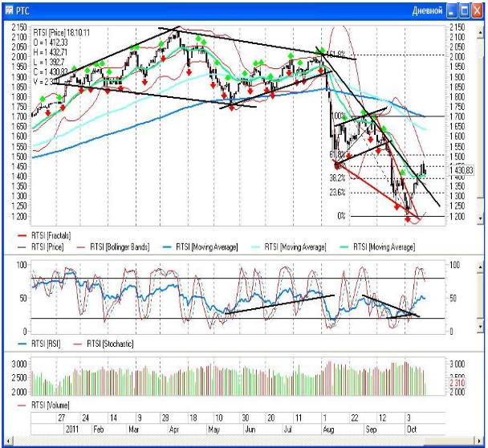Select the RTSI [Price] legend entry
Screen dimensions: 488x448
[40, 247]
